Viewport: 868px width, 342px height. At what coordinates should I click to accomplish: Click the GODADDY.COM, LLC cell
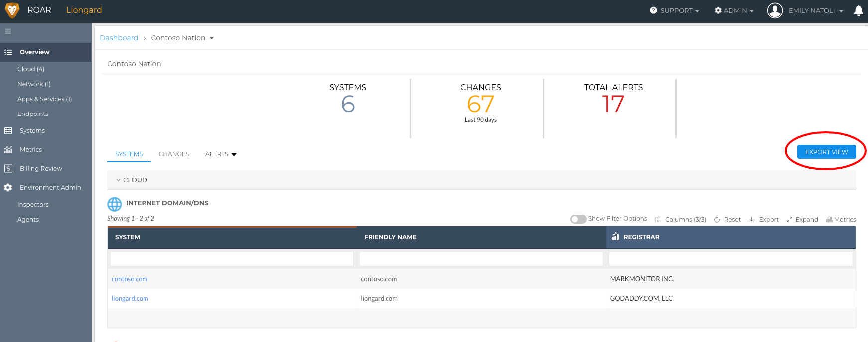(x=641, y=299)
